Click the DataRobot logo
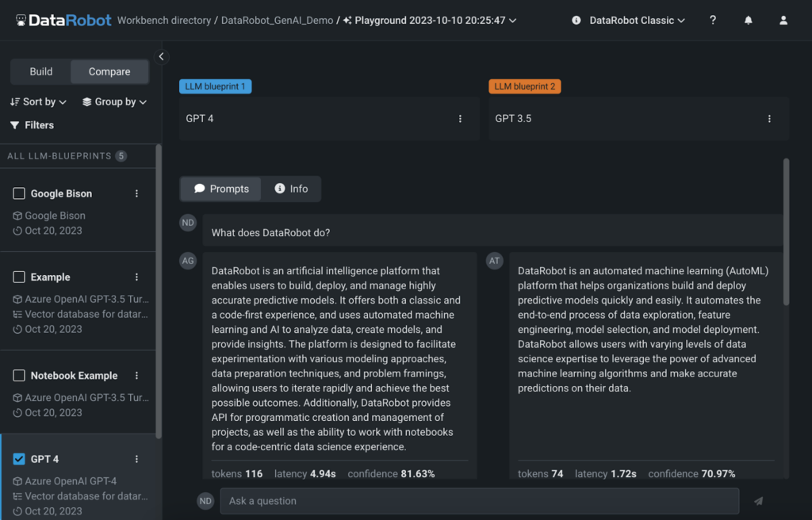812x520 pixels. (x=63, y=20)
